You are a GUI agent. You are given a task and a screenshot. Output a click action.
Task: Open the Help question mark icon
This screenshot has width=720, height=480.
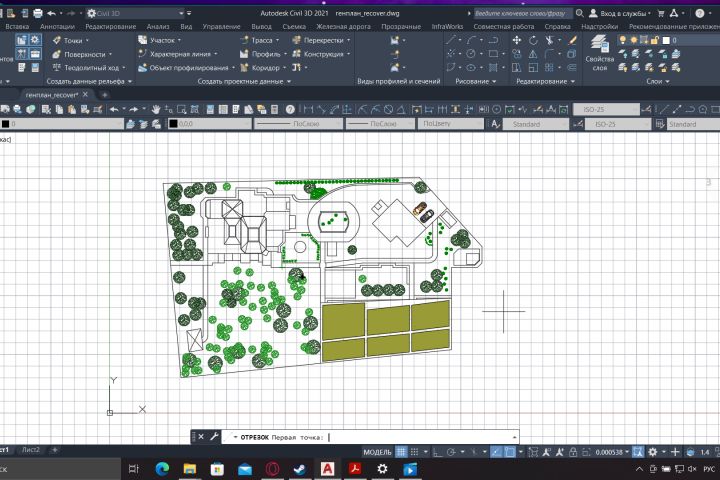[x=699, y=13]
